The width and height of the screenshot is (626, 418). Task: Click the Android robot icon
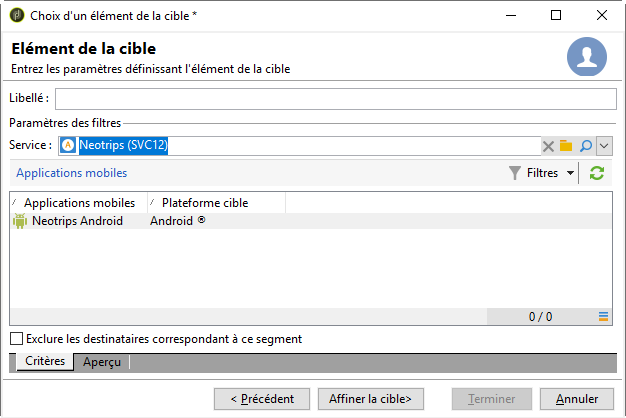pyautogui.click(x=20, y=221)
